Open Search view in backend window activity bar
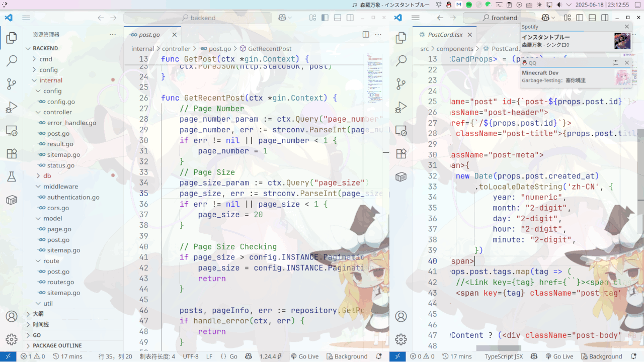The width and height of the screenshot is (644, 362). coord(11,61)
